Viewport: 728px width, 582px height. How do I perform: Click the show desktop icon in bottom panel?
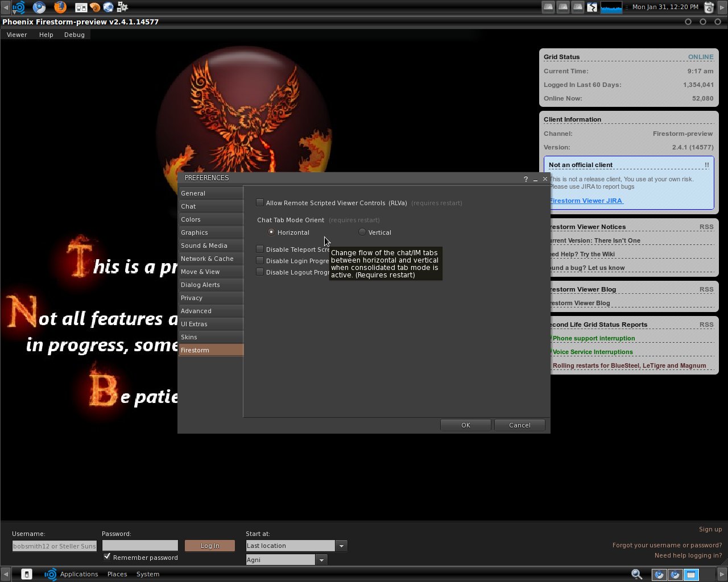pos(26,574)
